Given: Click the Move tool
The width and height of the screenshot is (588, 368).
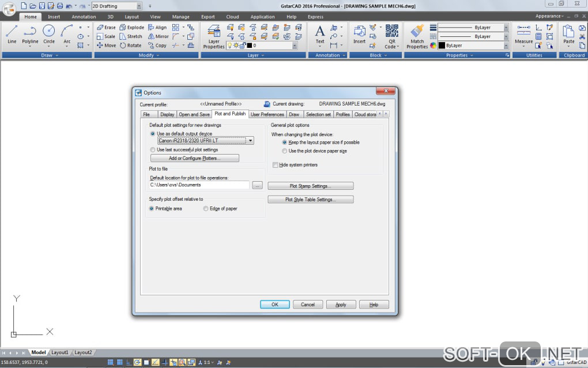Looking at the screenshot, I should (106, 46).
